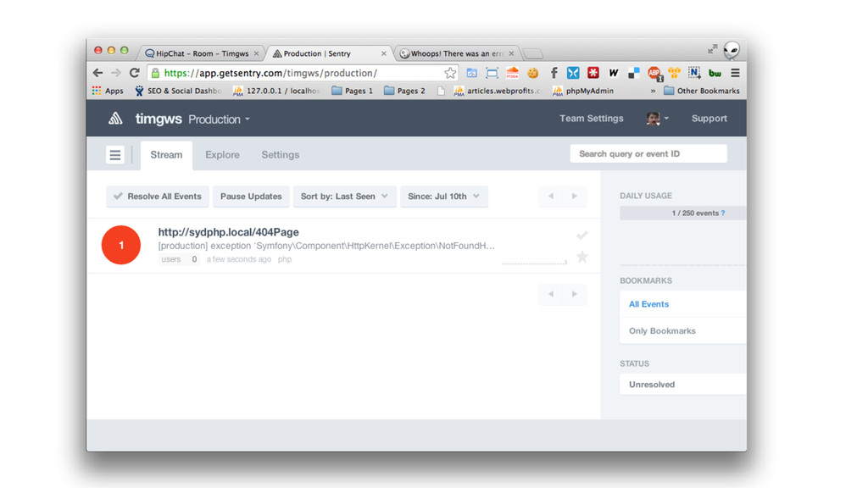This screenshot has height=488, width=868.
Task: Reload the page with refresh icon
Action: click(x=135, y=73)
